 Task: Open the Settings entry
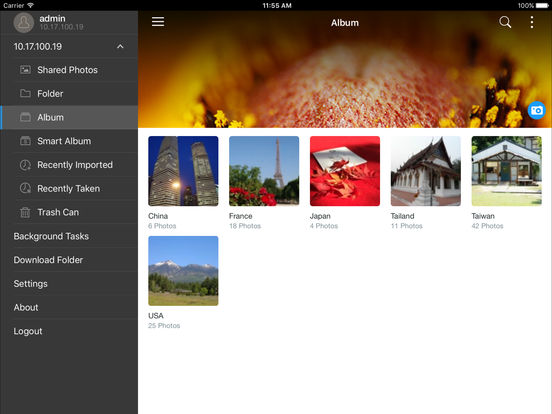coord(69,284)
